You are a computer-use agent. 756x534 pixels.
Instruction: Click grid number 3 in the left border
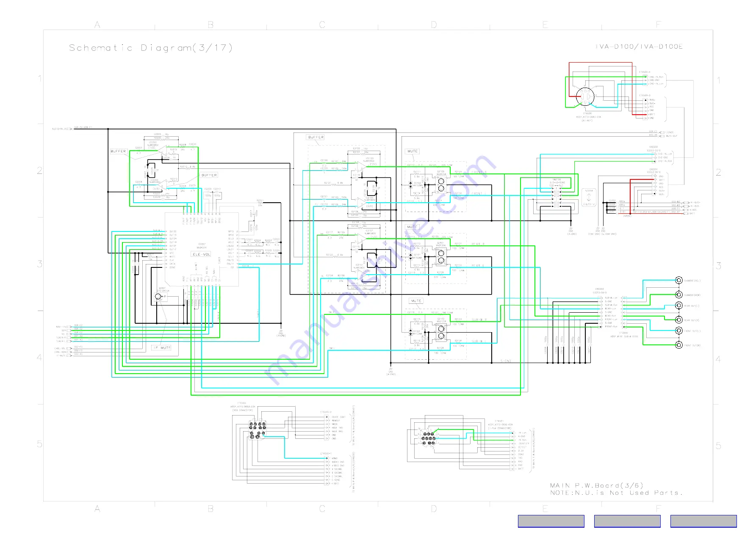click(x=39, y=264)
